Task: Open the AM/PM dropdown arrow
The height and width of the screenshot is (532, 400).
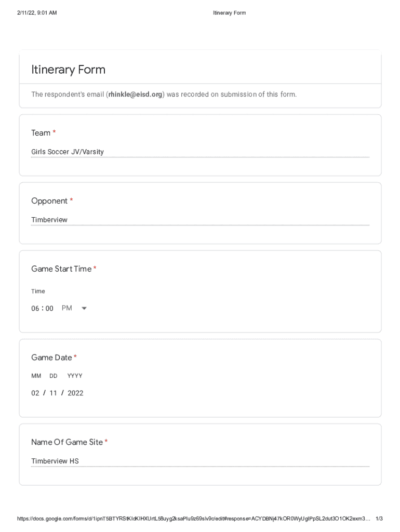Action: (84, 308)
